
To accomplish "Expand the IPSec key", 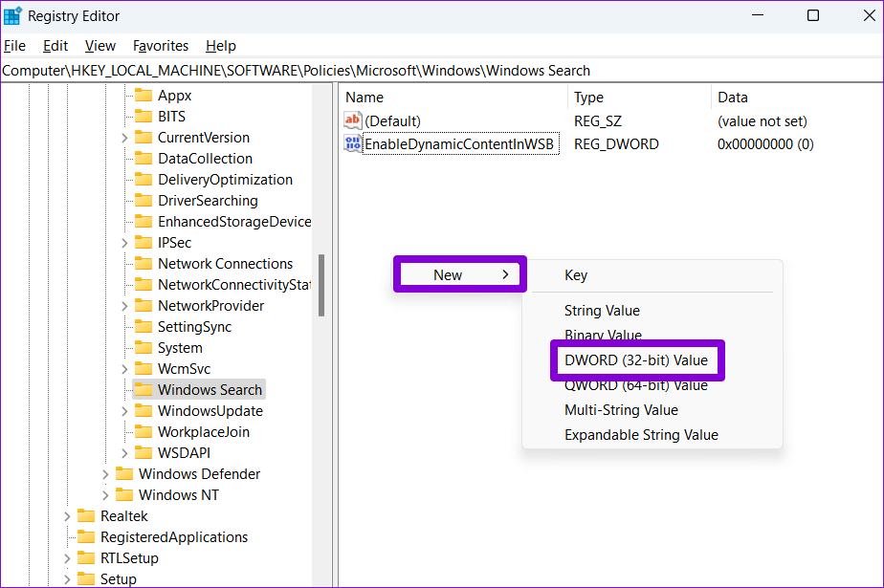I will (124, 243).
